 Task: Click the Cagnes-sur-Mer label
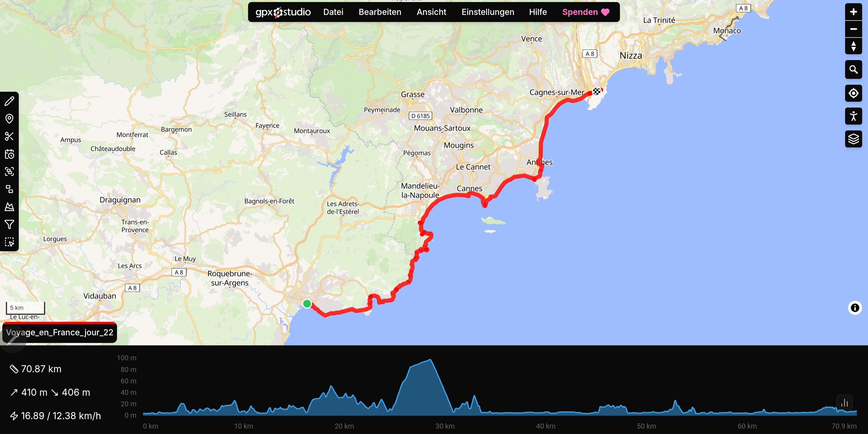[x=557, y=92]
